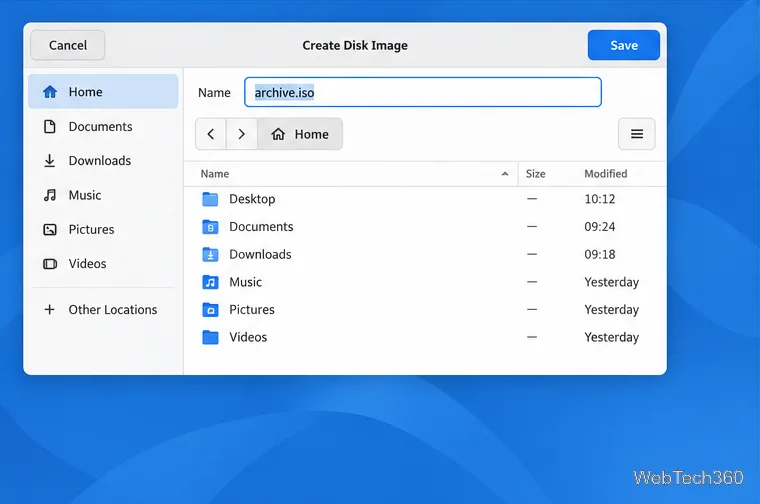Click the archive.iso name field
The width and height of the screenshot is (760, 504).
point(423,92)
